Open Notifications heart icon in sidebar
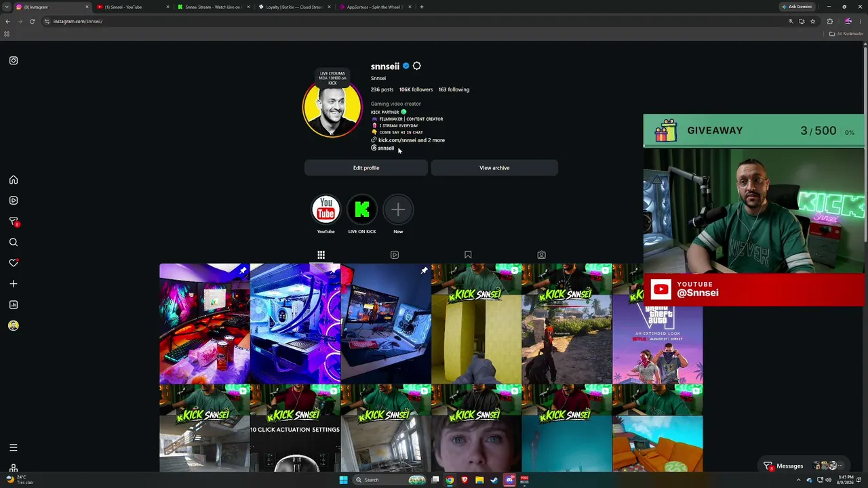This screenshot has height=488, width=868. pyautogui.click(x=14, y=263)
